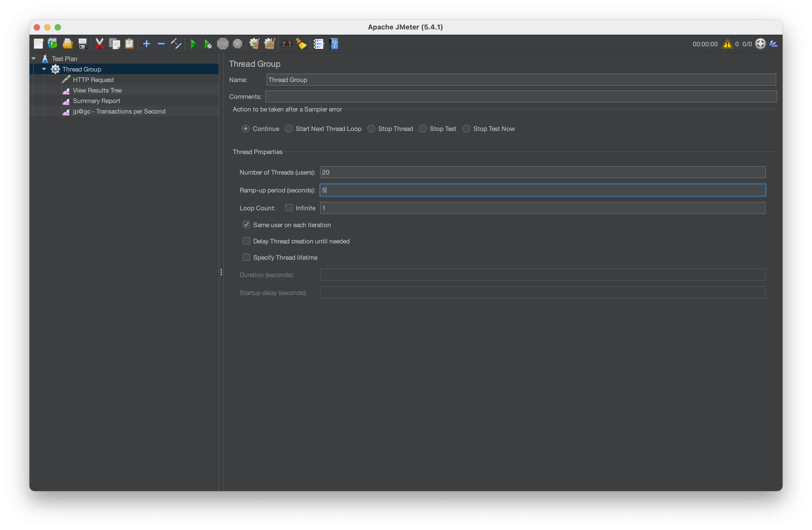Click the Name input field

(521, 80)
